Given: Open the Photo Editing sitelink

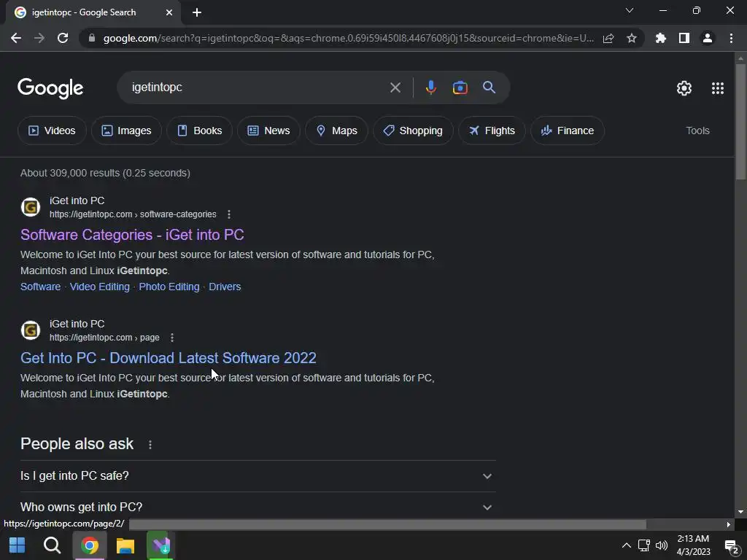Looking at the screenshot, I should point(169,287).
